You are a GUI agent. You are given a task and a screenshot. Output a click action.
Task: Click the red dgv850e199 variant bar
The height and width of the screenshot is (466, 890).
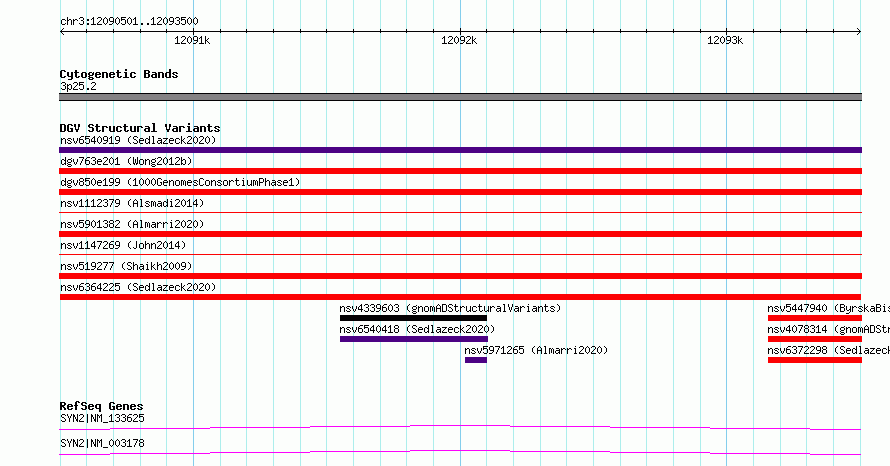pos(460,192)
